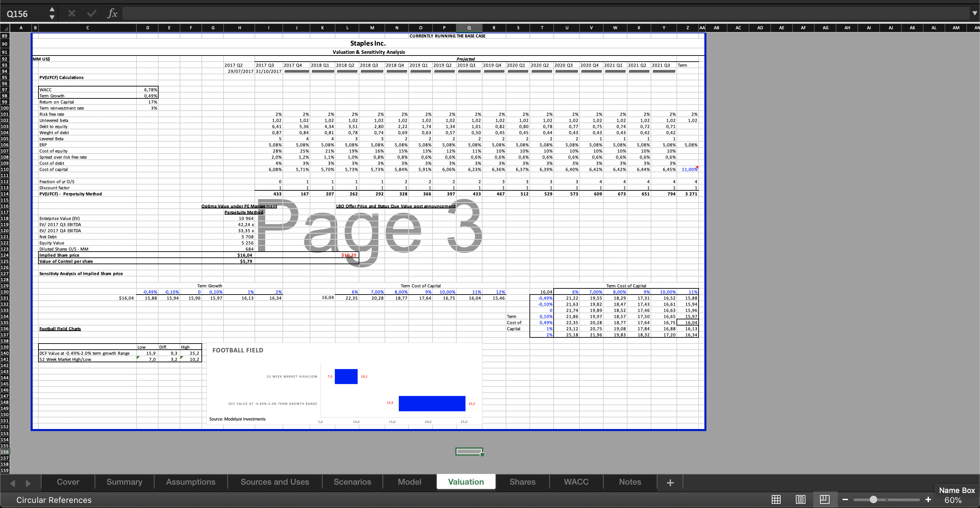
Task: Click the FOOTBALL FIELD chart title
Action: [x=238, y=350]
